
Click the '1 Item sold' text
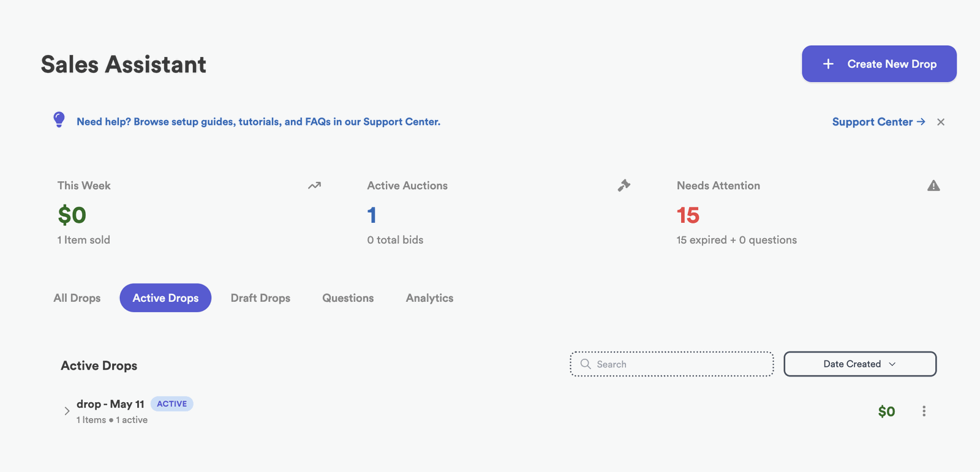point(84,240)
